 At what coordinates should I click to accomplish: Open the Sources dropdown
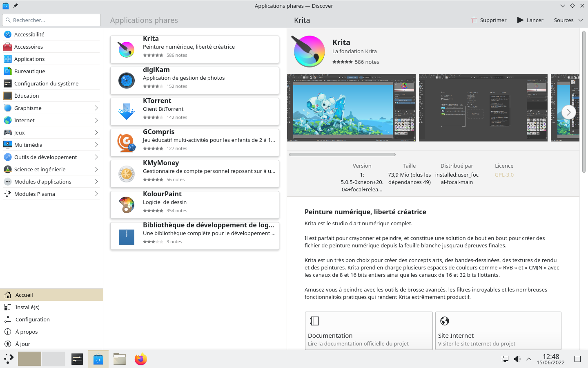568,20
